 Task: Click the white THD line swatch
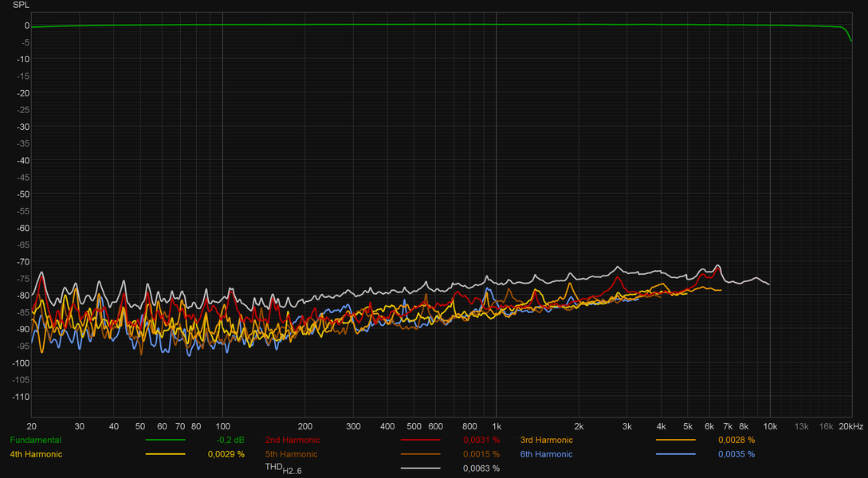point(420,468)
